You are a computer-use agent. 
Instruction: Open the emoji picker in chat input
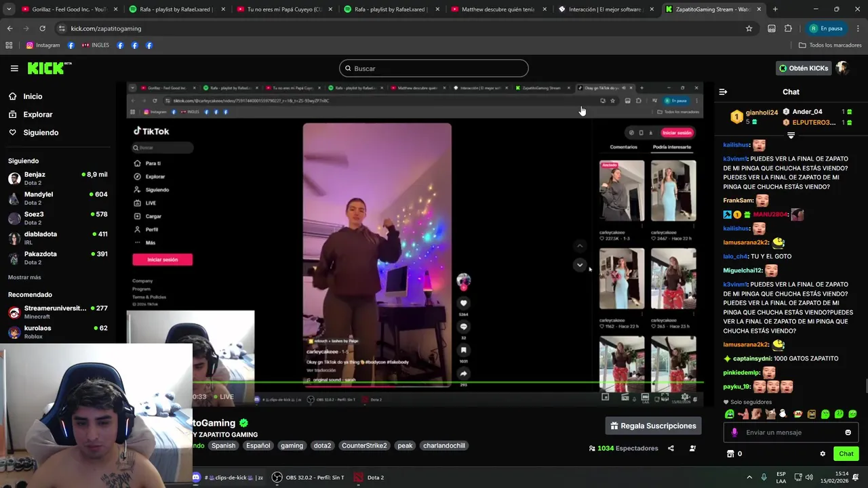tap(848, 432)
